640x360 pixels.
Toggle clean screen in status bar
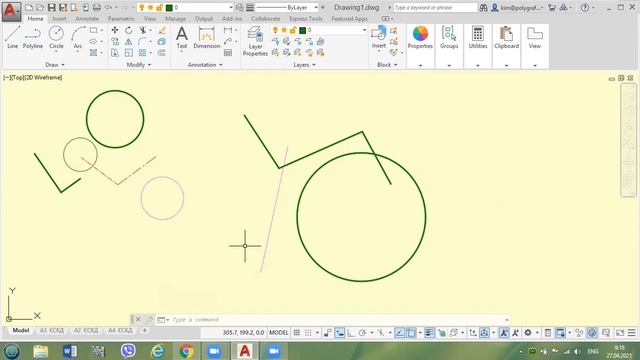[x=620, y=333]
